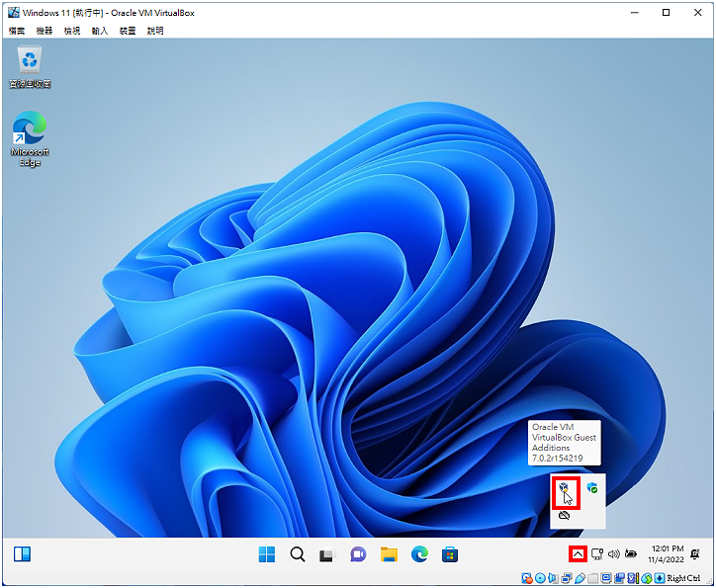The image size is (716, 588).
Task: Click VirtualBox USB devices status icon
Action: [580, 578]
